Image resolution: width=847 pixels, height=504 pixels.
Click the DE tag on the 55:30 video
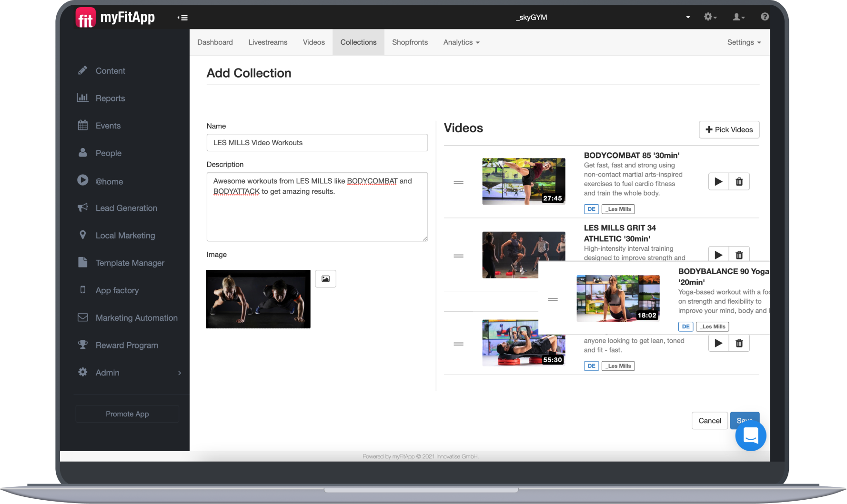(x=592, y=366)
